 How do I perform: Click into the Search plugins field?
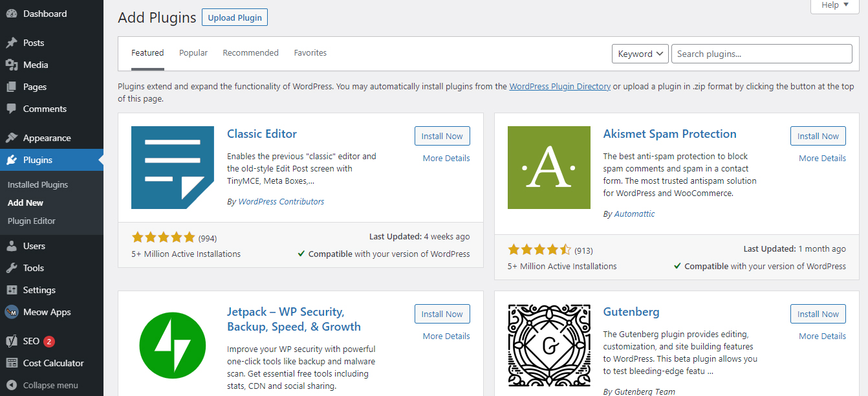point(762,54)
